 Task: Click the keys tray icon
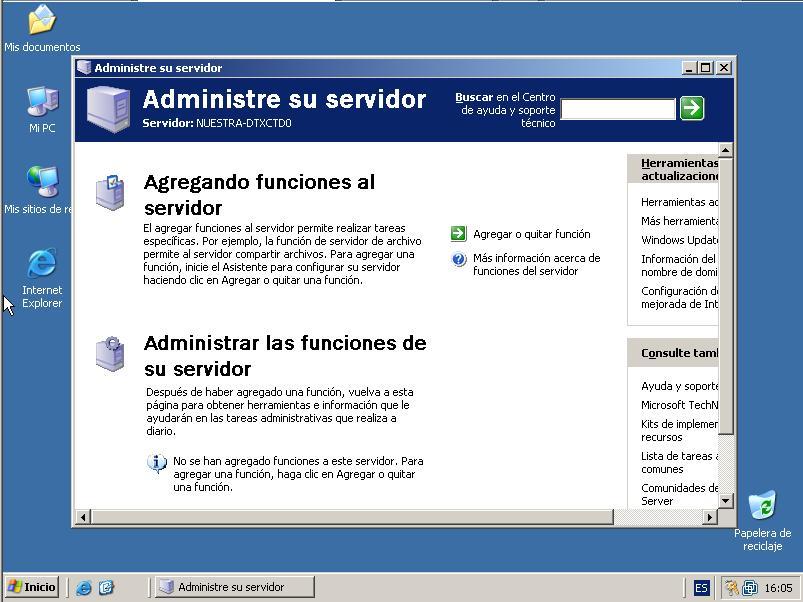click(x=732, y=588)
